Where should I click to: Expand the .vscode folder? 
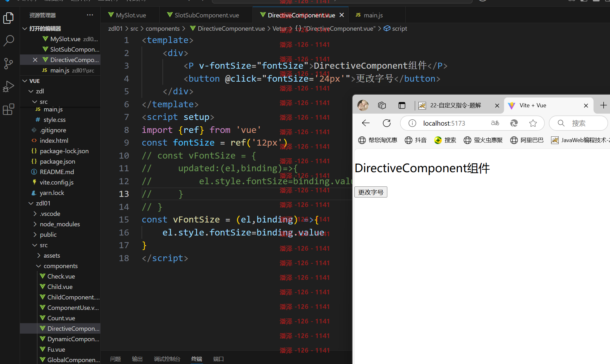(60, 214)
